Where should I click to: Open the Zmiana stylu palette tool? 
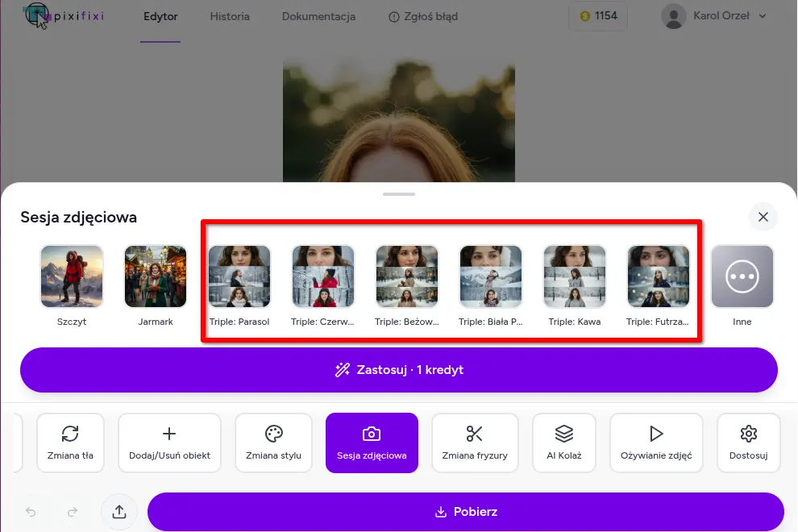(273, 443)
